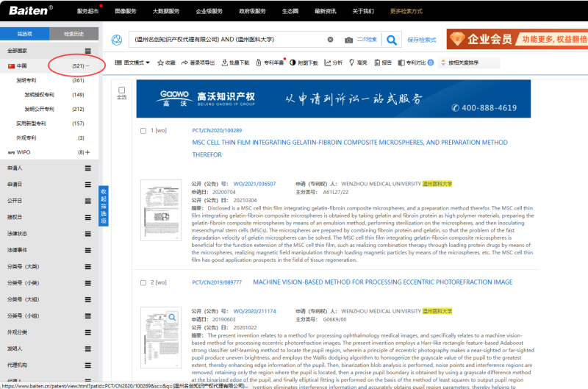This screenshot has width=588, height=389.
Task: Open publication number WO/2021/036507
Action: click(254, 184)
